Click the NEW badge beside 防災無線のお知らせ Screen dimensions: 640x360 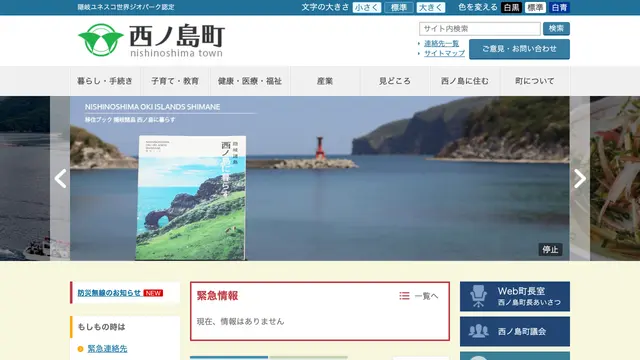point(153,293)
